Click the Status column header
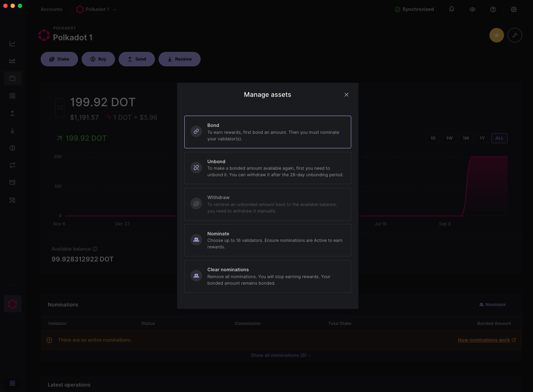Image resolution: width=533 pixels, height=392 pixels. (148, 323)
